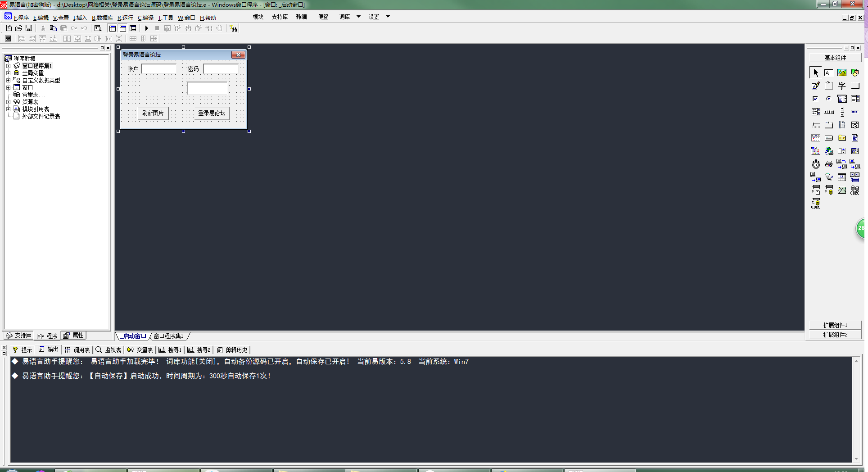The height and width of the screenshot is (472, 868).
Task: Click the Save file floppy icon
Action: click(29, 28)
